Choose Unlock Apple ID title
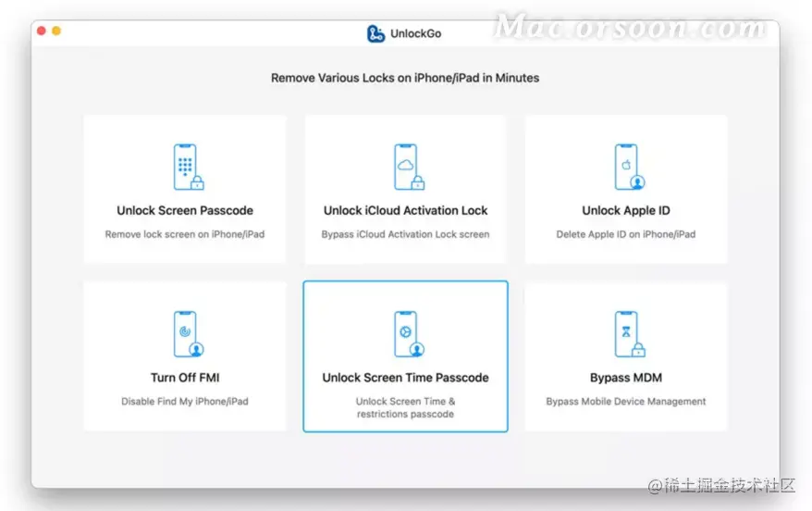This screenshot has width=812, height=511. [625, 210]
